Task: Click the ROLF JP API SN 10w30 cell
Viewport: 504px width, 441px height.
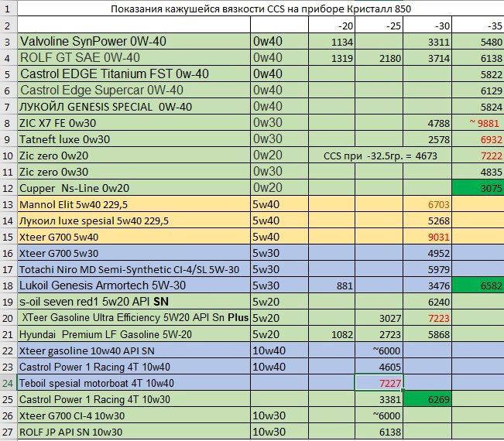Action: pos(134,432)
